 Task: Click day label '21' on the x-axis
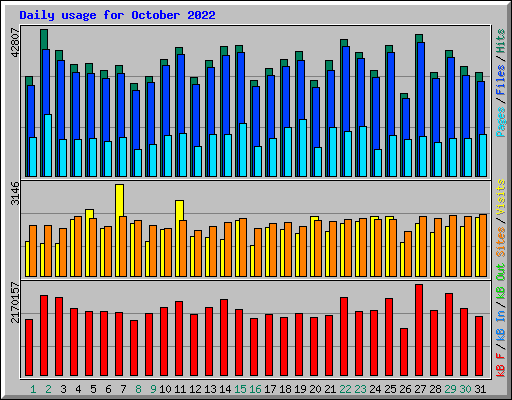pyautogui.click(x=330, y=389)
